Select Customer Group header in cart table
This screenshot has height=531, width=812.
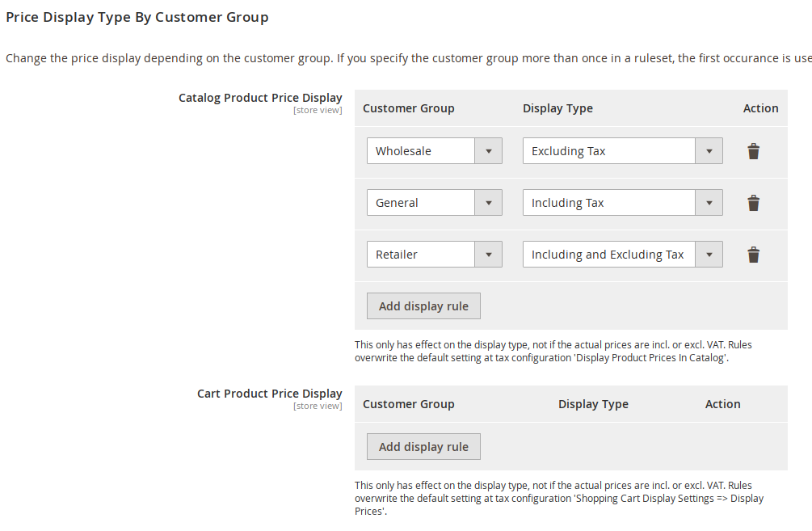(x=408, y=404)
